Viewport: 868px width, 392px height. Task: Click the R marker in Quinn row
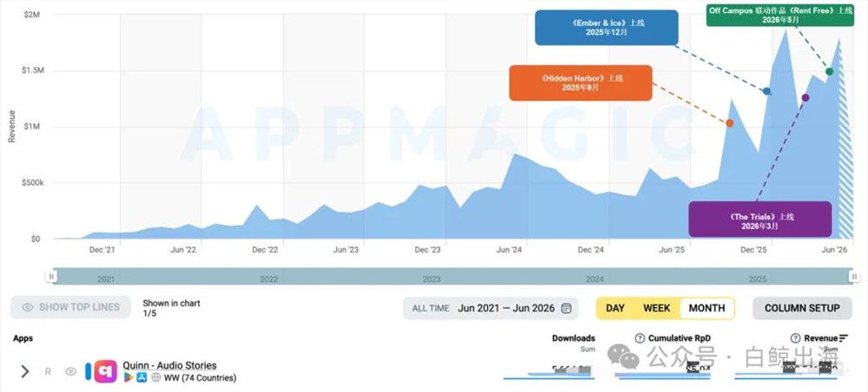pos(48,372)
